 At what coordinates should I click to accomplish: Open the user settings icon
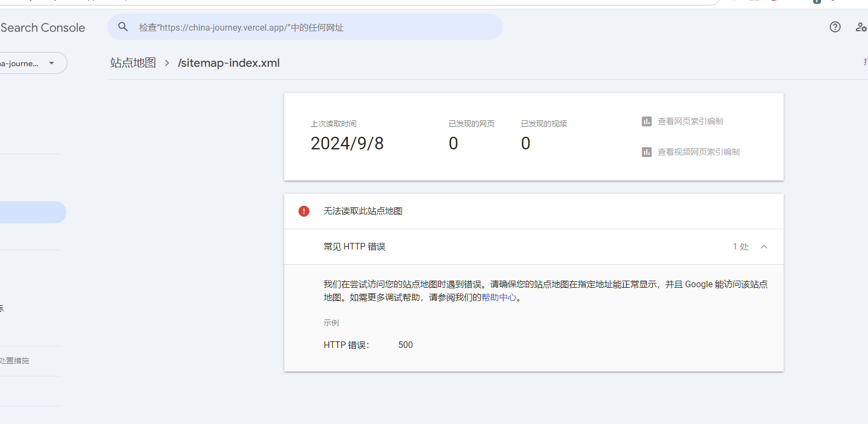click(861, 27)
